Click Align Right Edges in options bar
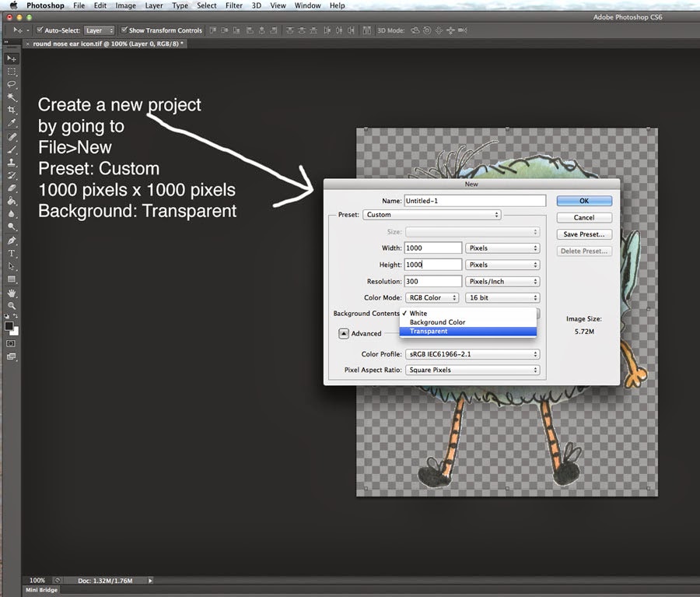The height and width of the screenshot is (597, 700). point(274,30)
